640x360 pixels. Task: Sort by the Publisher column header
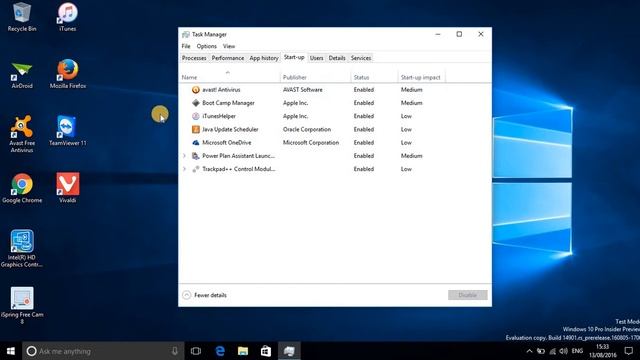(x=315, y=77)
